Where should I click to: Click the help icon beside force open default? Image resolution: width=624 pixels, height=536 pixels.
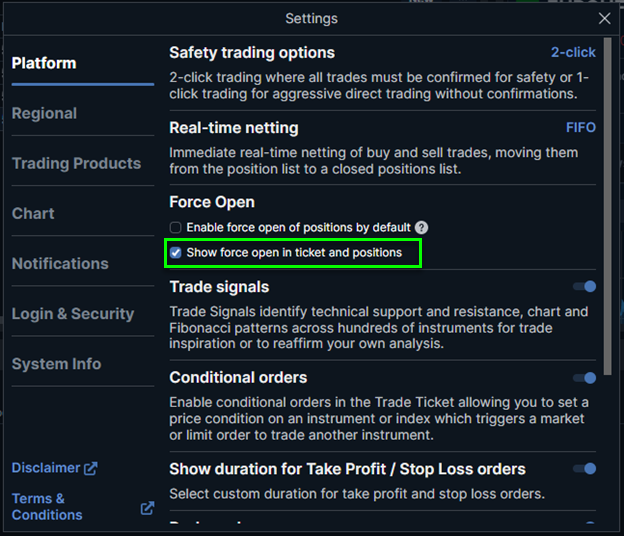pyautogui.click(x=422, y=228)
